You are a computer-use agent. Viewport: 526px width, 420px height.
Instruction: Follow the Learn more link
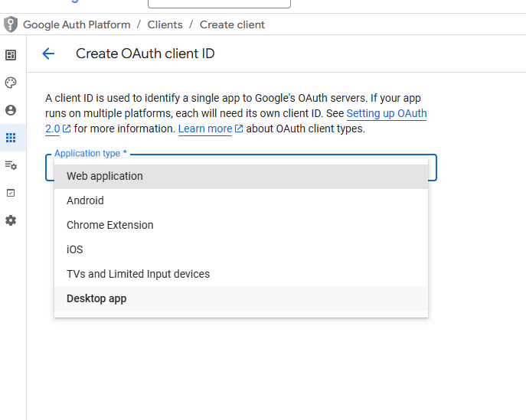coord(205,129)
